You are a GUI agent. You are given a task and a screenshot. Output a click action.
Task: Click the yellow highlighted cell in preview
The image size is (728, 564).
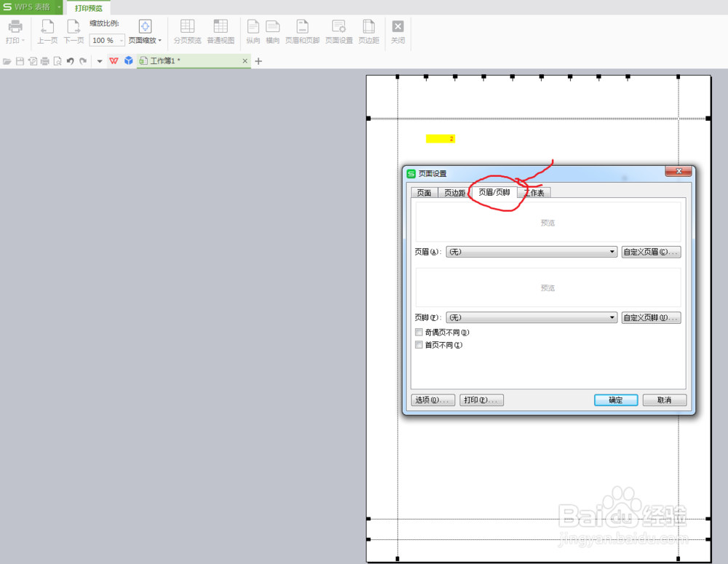click(x=440, y=139)
